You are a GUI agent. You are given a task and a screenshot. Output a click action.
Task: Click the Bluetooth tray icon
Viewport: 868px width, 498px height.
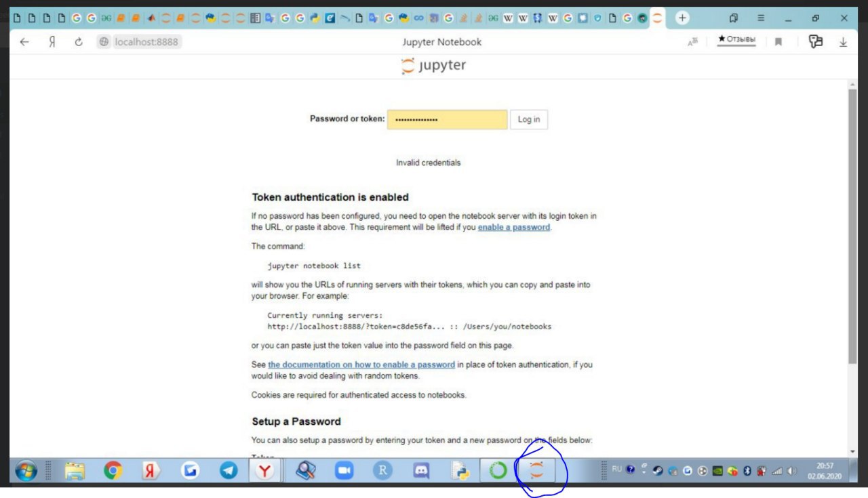pyautogui.click(x=748, y=471)
